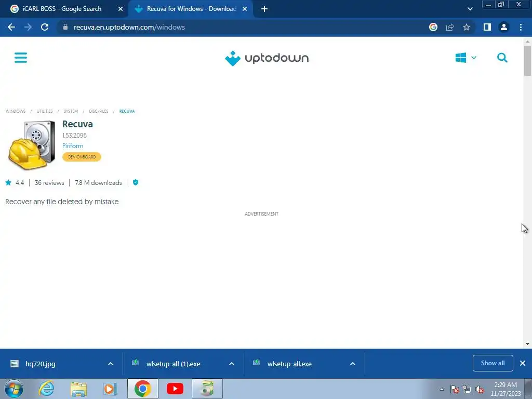The width and height of the screenshot is (532, 399).
Task: Click the Recuva app icon thumbnail
Action: pos(32,145)
